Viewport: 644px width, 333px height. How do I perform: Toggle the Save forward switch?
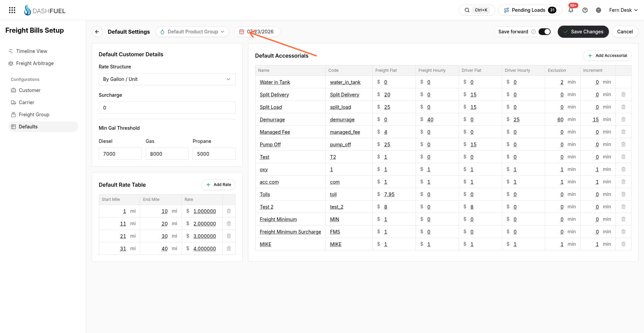point(544,32)
